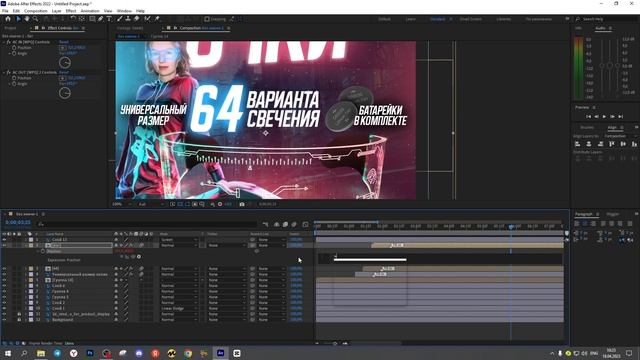The image size is (640, 360).
Task: Select the Rotation tool
Action: tap(73, 19)
